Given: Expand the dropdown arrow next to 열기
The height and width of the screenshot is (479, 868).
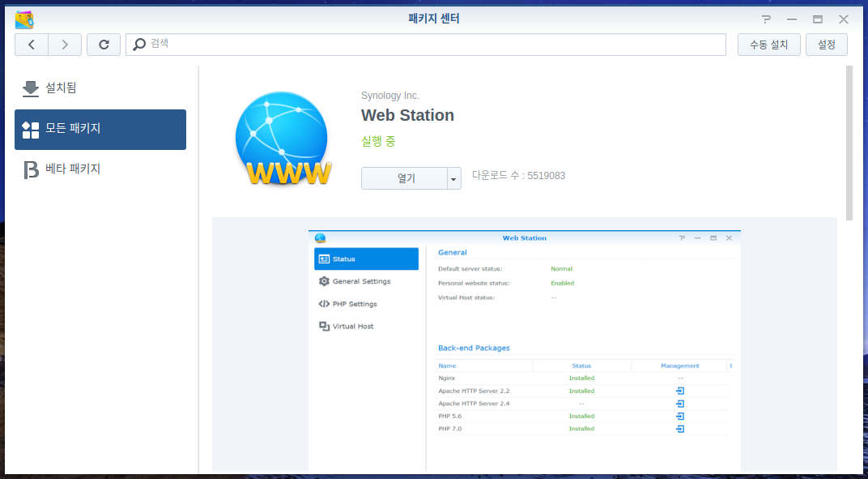Looking at the screenshot, I should 454,178.
